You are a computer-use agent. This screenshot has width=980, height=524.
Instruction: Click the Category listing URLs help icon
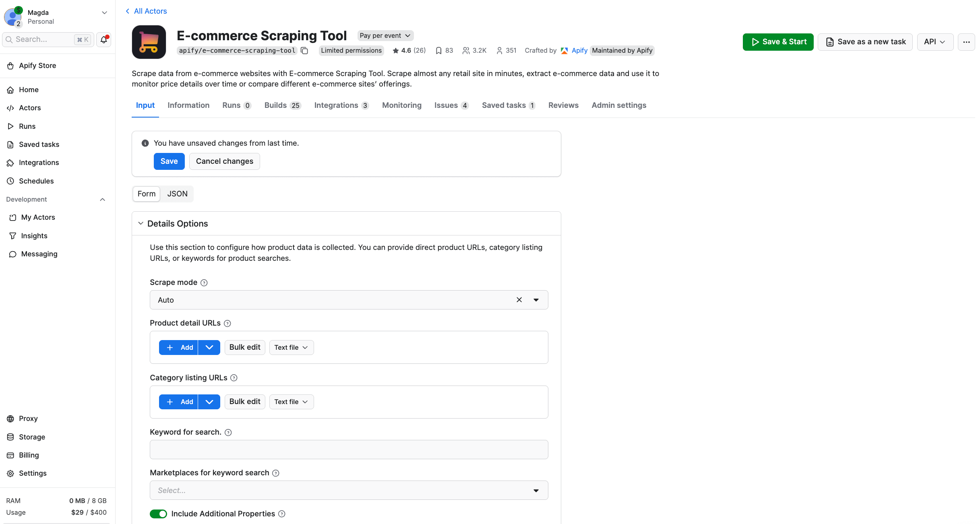click(234, 378)
